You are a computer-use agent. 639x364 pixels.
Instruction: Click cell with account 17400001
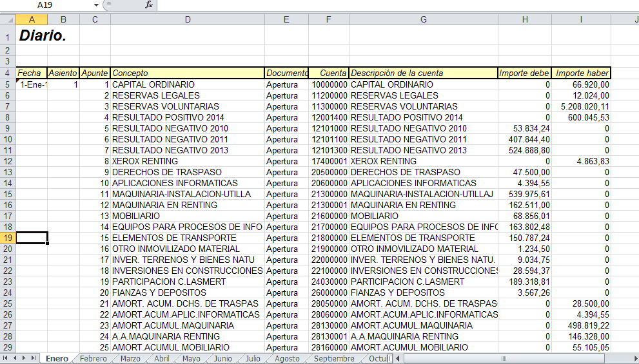(x=329, y=161)
